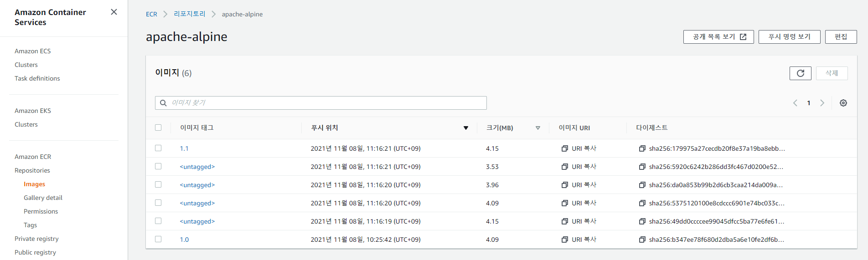Copy digest icon for sha256:da0a853b99
The width and height of the screenshot is (868, 260).
[642, 185]
